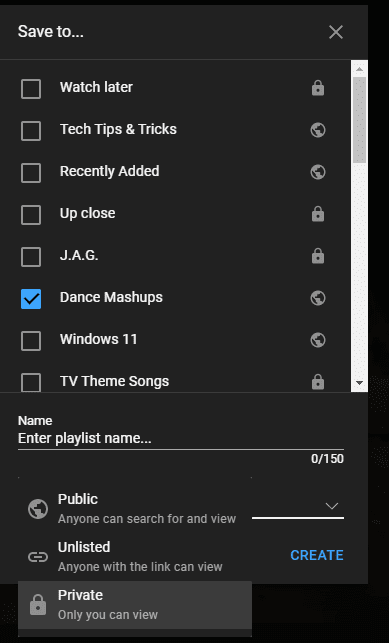Click the scrollbar up arrow
Image resolution: width=389 pixels, height=643 pixels.
359,69
